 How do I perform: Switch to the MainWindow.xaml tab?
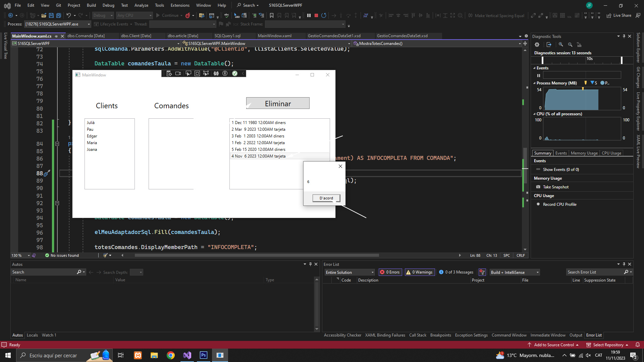[x=274, y=36]
